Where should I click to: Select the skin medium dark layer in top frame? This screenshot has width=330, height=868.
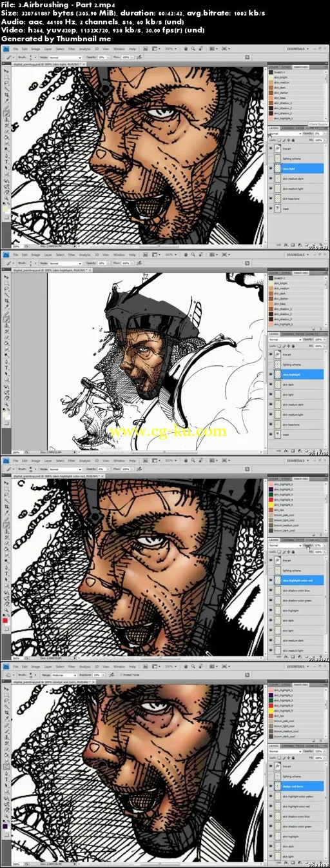pyautogui.click(x=297, y=177)
